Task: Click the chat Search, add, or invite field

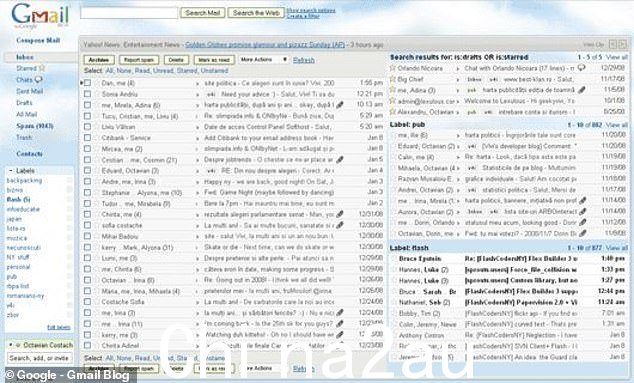Action: coord(40,358)
